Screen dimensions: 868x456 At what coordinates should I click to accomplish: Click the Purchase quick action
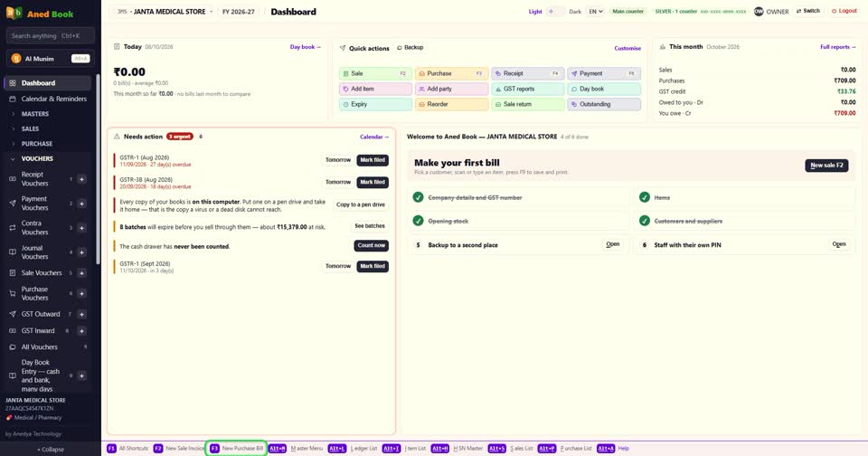(x=452, y=73)
